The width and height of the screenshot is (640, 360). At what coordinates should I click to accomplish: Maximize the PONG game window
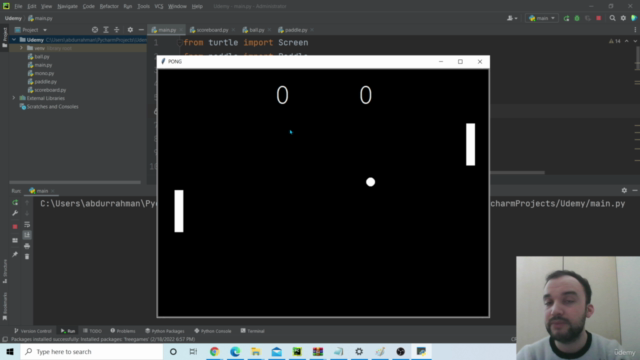click(x=460, y=62)
